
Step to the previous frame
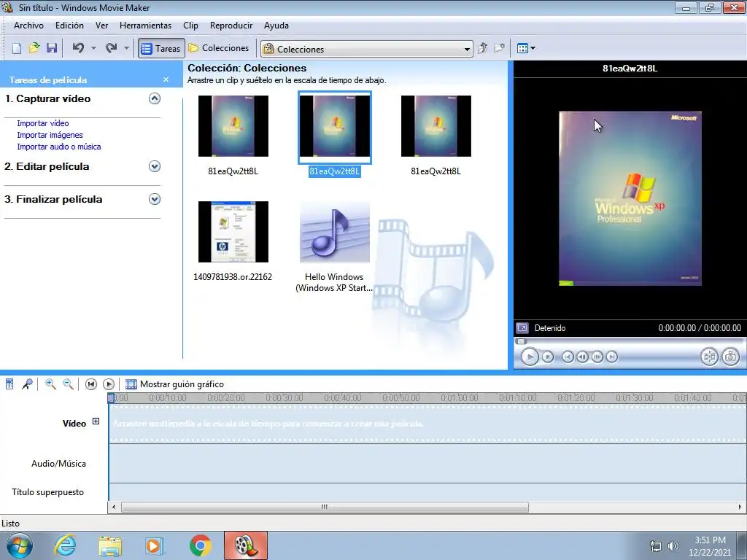[x=582, y=357]
